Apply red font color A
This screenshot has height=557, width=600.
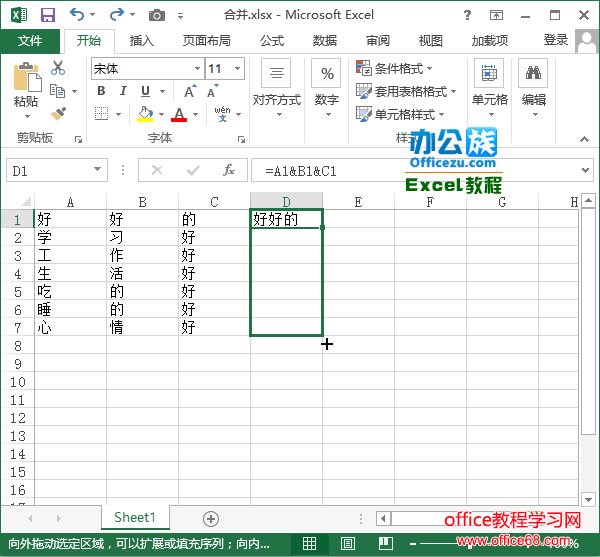(x=179, y=114)
